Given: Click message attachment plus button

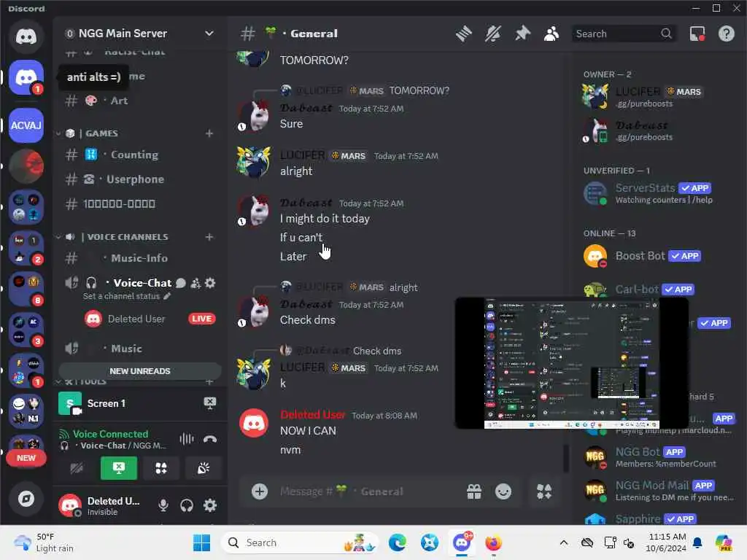Looking at the screenshot, I should click(260, 491).
